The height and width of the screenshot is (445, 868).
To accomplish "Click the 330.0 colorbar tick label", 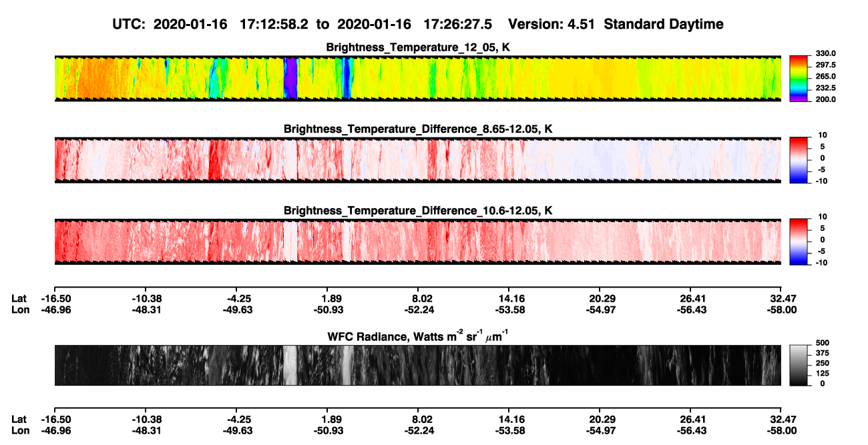I will 825,53.
